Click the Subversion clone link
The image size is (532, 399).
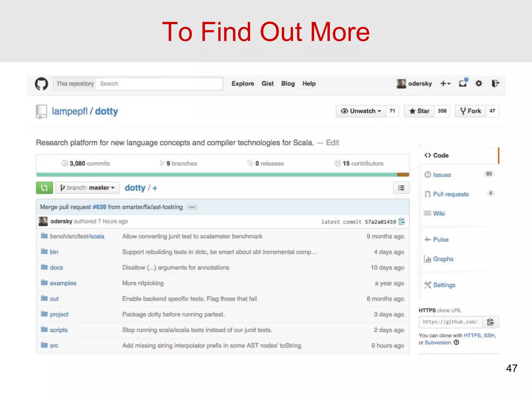[438, 342]
